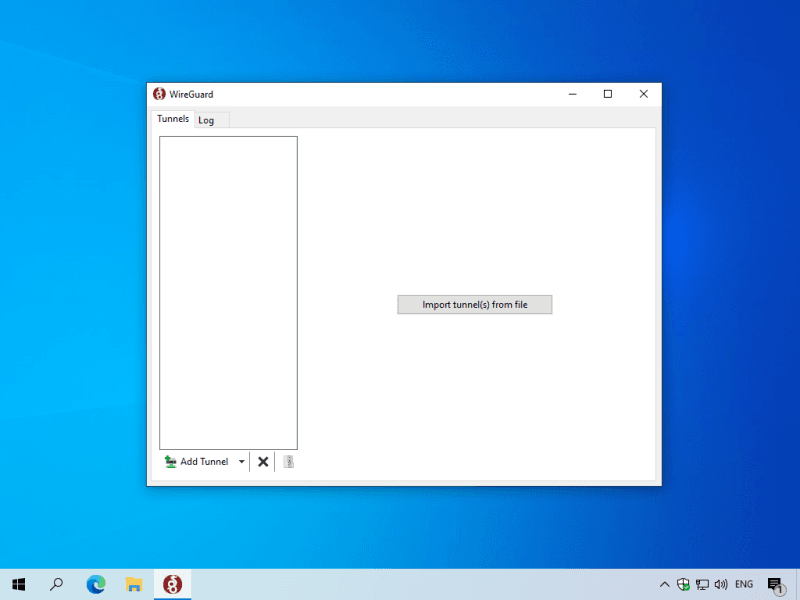Open File Explorer from the taskbar
The image size is (800, 600).
click(x=133, y=584)
